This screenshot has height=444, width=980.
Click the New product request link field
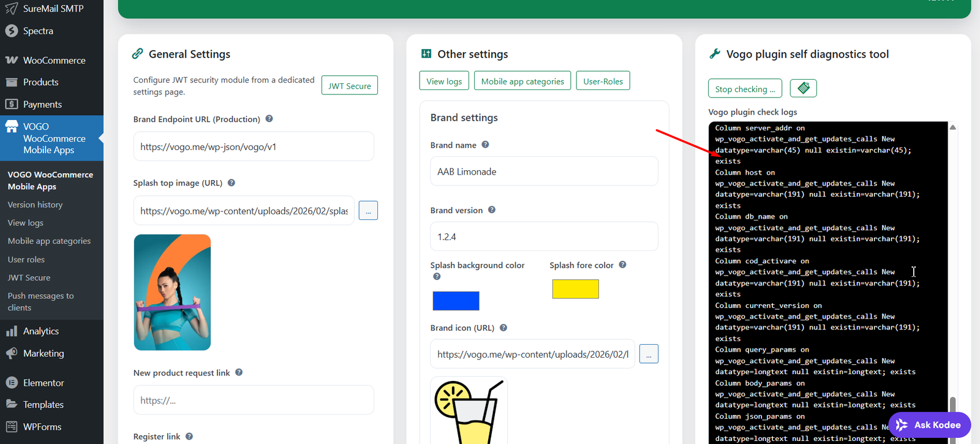click(254, 400)
